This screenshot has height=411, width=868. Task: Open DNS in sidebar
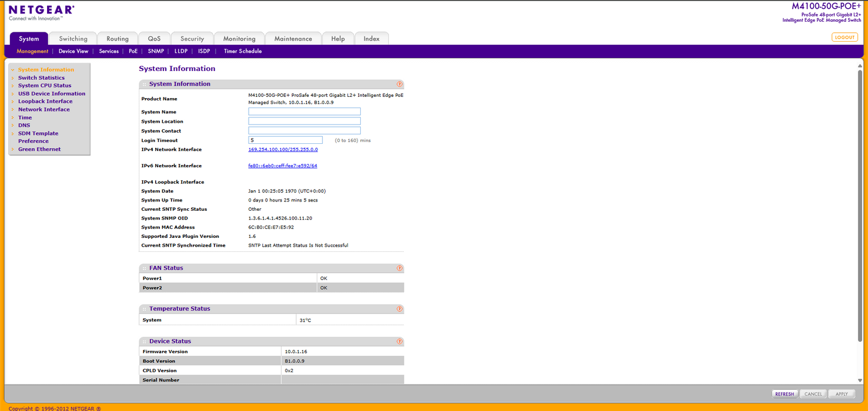(24, 125)
